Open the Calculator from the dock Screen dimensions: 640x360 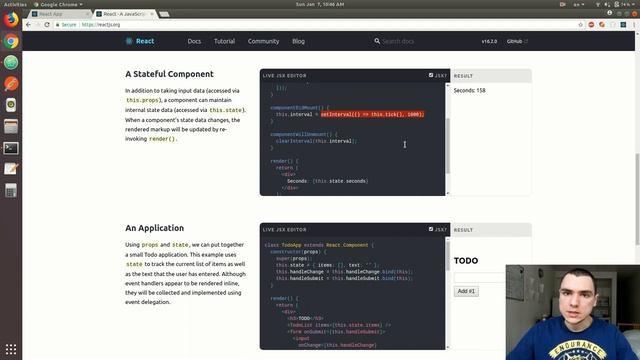[11, 190]
